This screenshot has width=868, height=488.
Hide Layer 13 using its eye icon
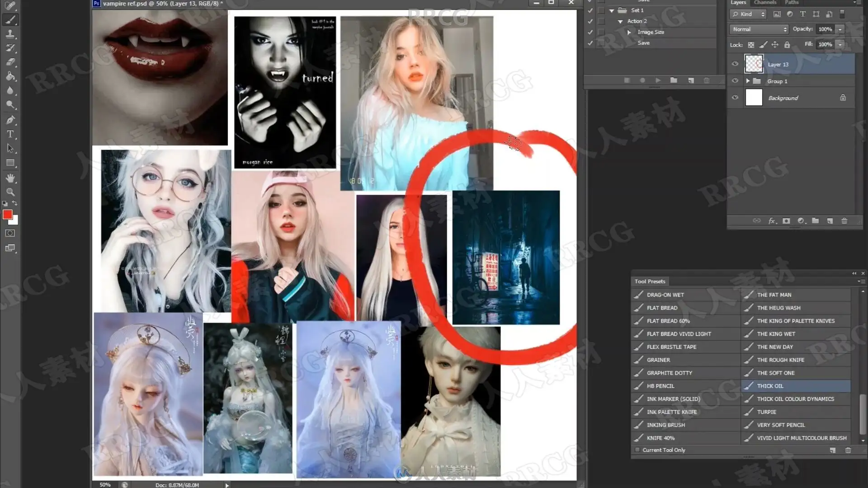coord(735,64)
